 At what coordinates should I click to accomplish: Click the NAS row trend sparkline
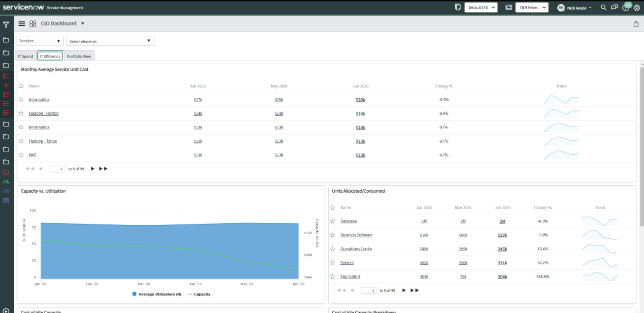[561, 155]
